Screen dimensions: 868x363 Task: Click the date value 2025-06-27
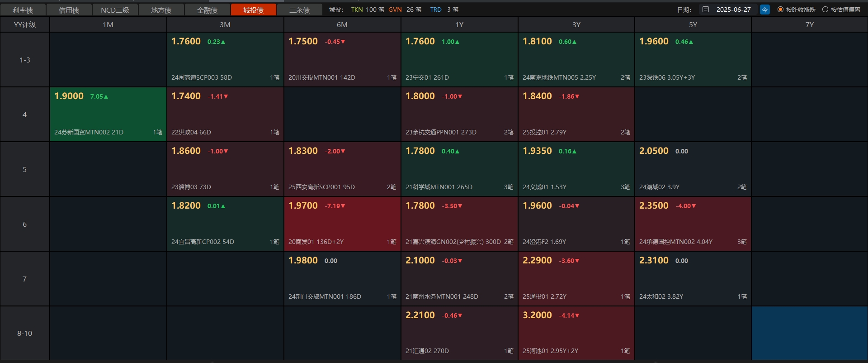click(x=733, y=10)
